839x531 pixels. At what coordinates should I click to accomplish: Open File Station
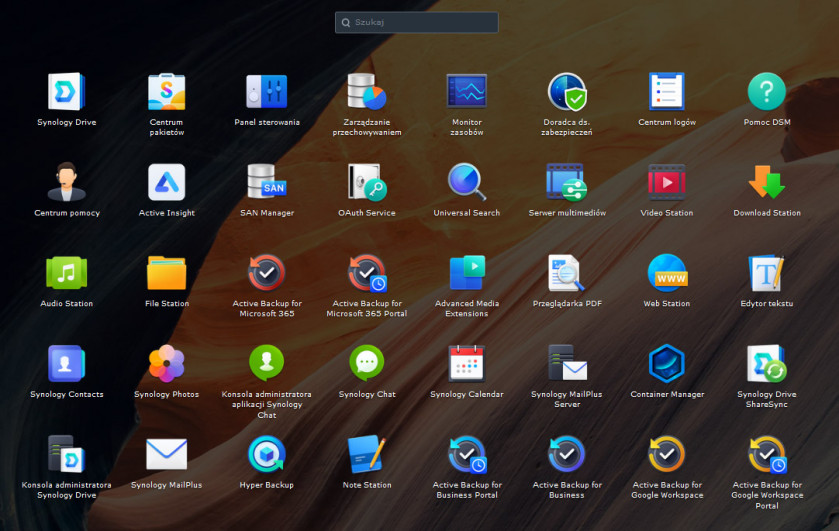coord(166,273)
